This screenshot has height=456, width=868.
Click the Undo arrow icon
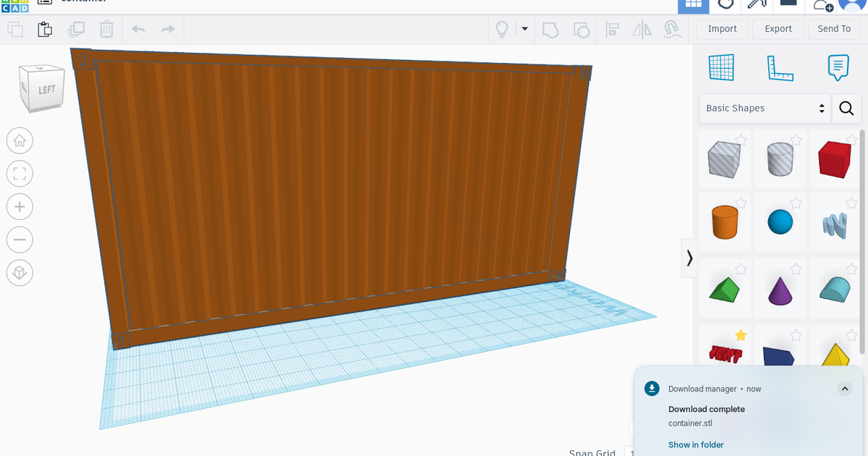click(137, 29)
